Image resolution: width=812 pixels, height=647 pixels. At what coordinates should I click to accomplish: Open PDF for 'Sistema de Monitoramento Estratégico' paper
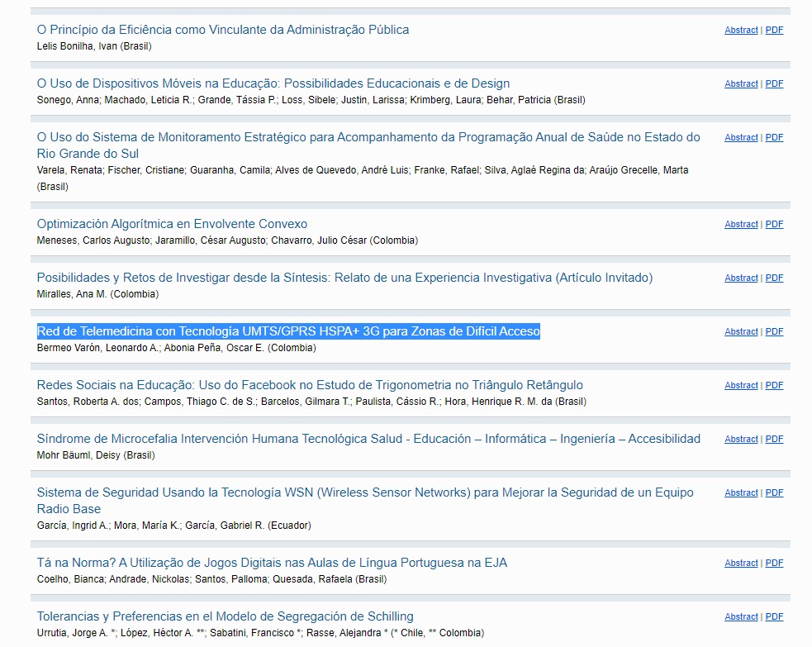tap(774, 138)
